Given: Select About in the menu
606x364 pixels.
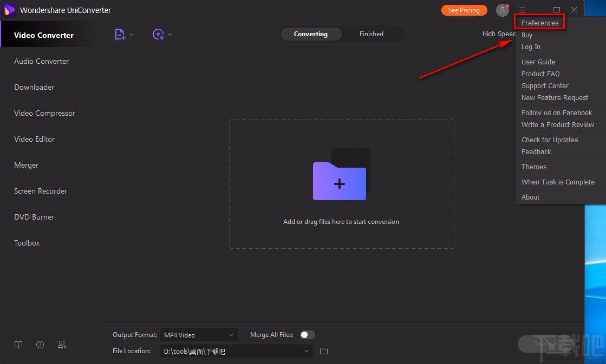Looking at the screenshot, I should click(x=530, y=197).
